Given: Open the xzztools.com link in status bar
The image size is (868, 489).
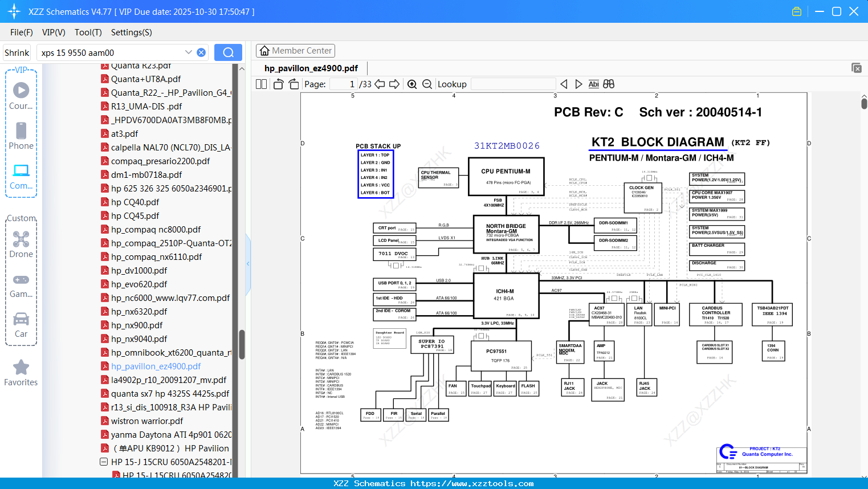Looking at the screenshot, I should 472,483.
